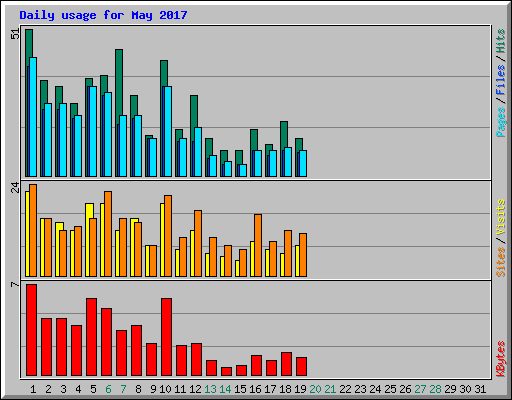Viewport: 512px width, 400px height.
Task: Select green weekend day label 28
Action: 435,389
